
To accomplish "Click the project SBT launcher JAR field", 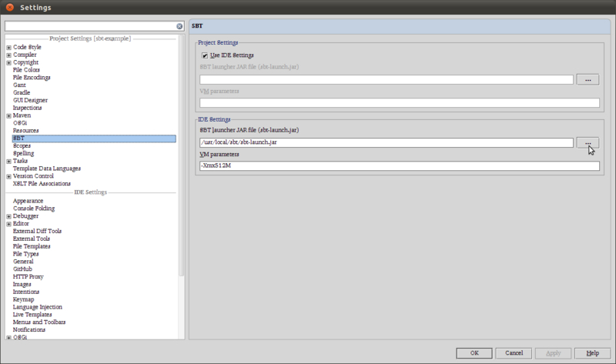I will point(387,80).
